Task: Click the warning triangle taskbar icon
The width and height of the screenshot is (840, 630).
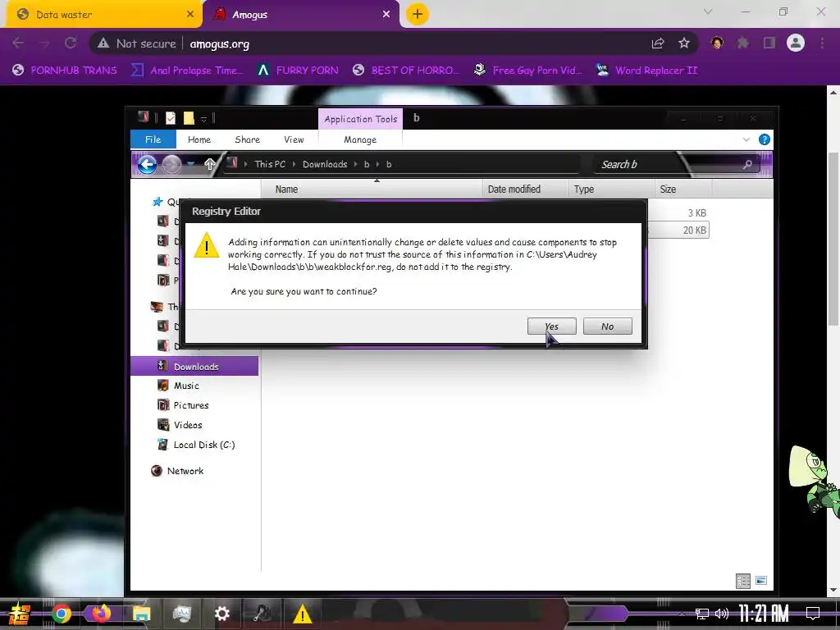Action: [x=302, y=614]
